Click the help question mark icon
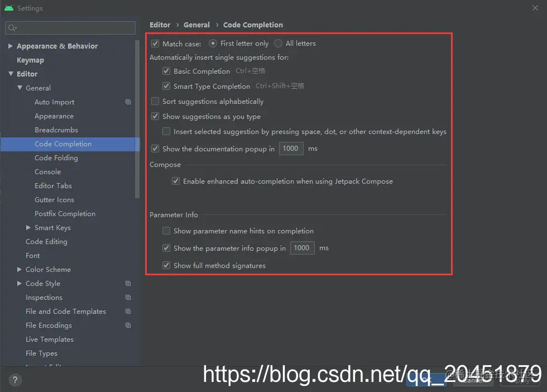 (x=15, y=380)
